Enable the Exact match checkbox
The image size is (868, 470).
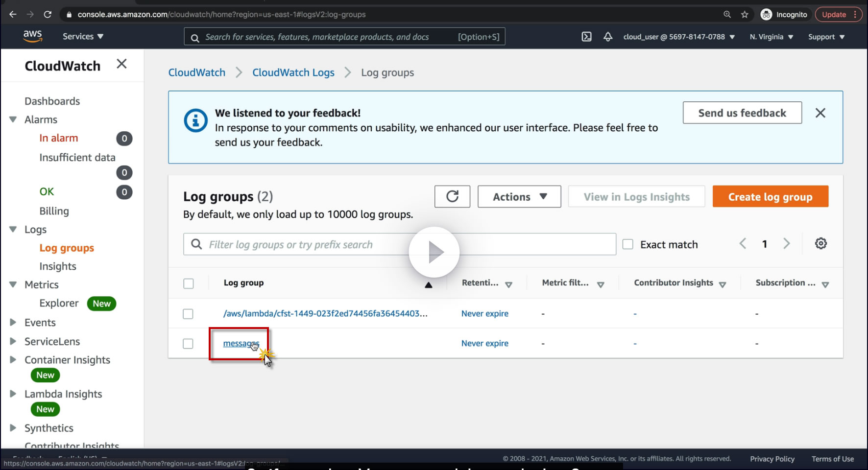coord(628,244)
